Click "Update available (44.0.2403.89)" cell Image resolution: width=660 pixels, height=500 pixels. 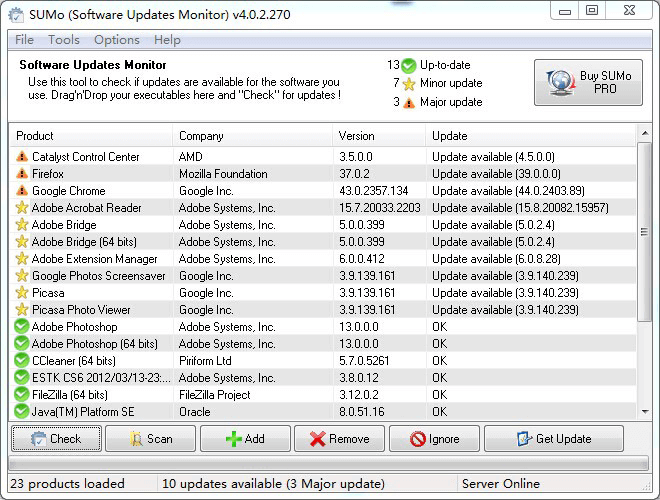click(x=508, y=191)
